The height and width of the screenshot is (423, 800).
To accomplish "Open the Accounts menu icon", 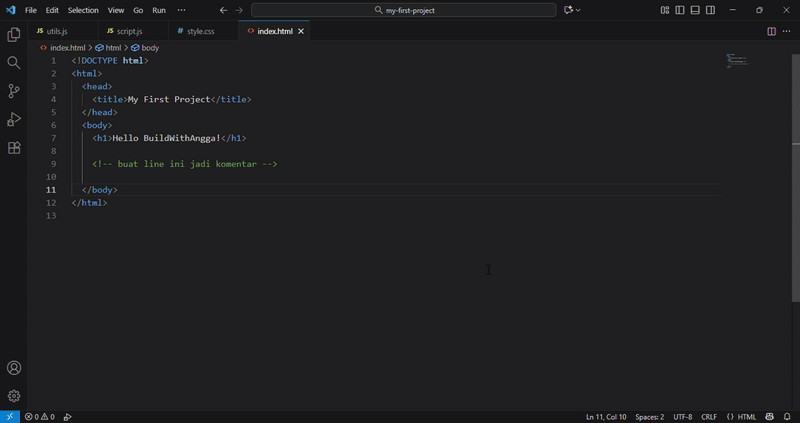I will pyautogui.click(x=14, y=368).
